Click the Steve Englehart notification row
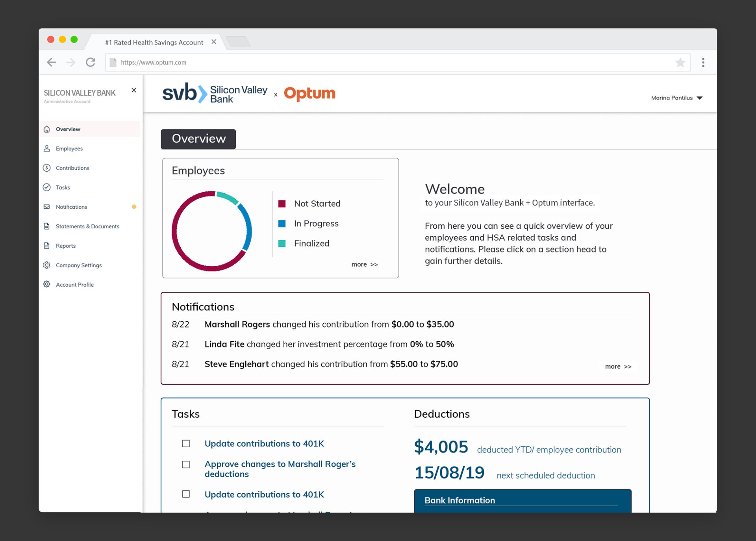756x541 pixels. click(315, 364)
